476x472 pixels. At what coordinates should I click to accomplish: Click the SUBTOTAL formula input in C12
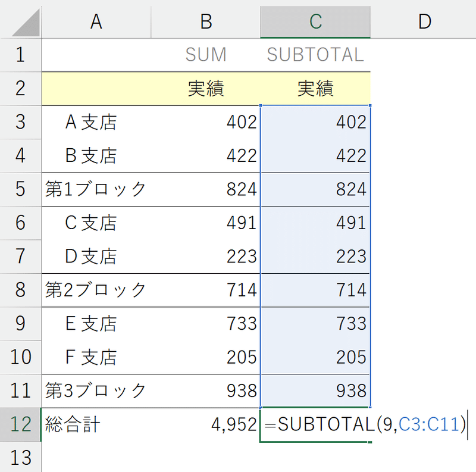364,424
